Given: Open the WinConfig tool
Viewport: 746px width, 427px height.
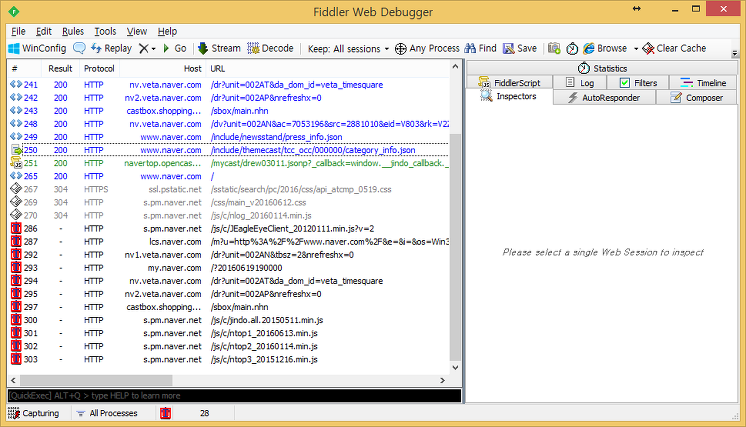Looking at the screenshot, I should tap(37, 49).
